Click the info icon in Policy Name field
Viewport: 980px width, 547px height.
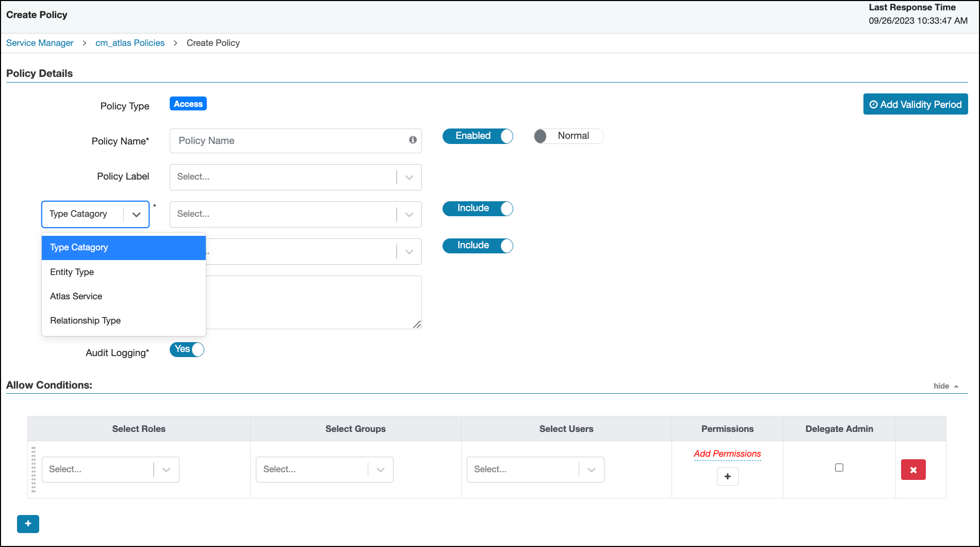coord(412,140)
